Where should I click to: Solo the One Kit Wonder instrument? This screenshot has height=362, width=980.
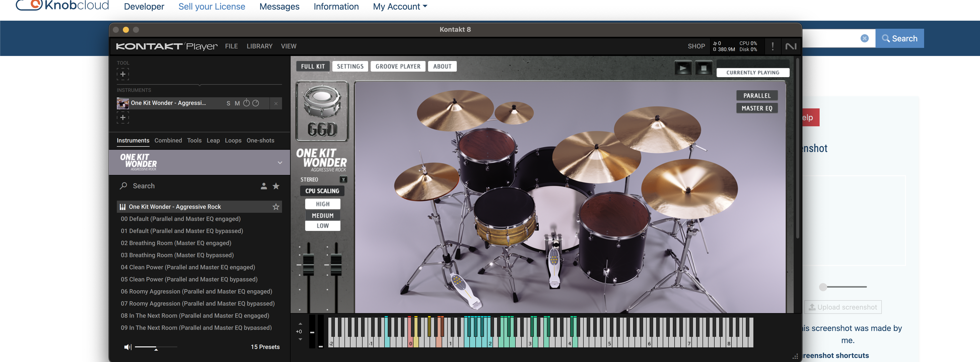click(x=228, y=103)
